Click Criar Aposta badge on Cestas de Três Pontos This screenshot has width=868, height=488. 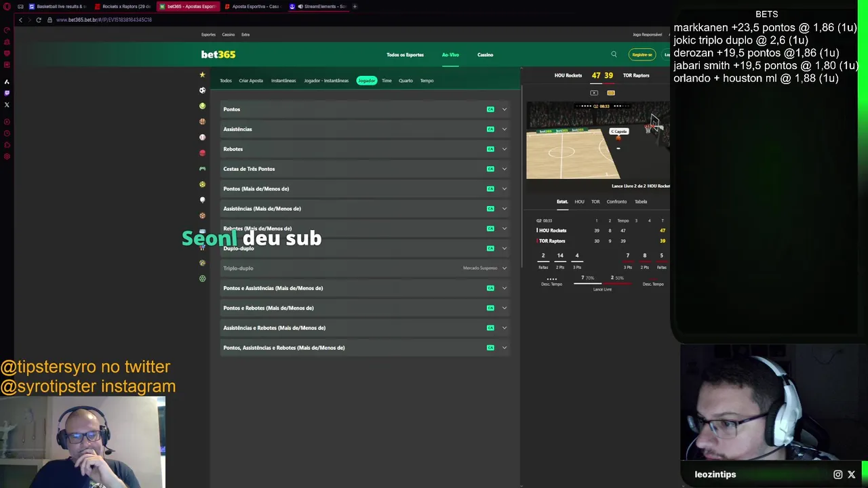click(490, 169)
